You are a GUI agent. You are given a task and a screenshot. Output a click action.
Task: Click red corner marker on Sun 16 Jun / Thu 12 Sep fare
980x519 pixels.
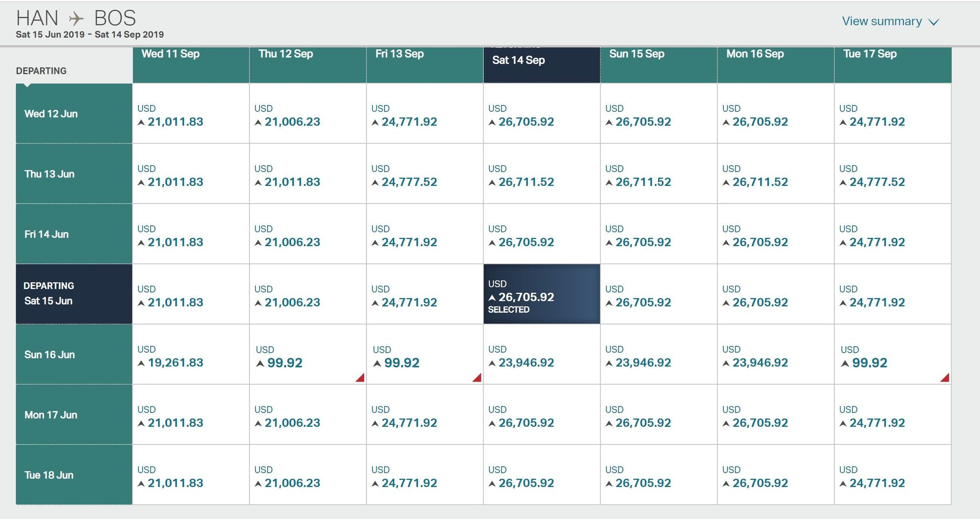tap(360, 377)
